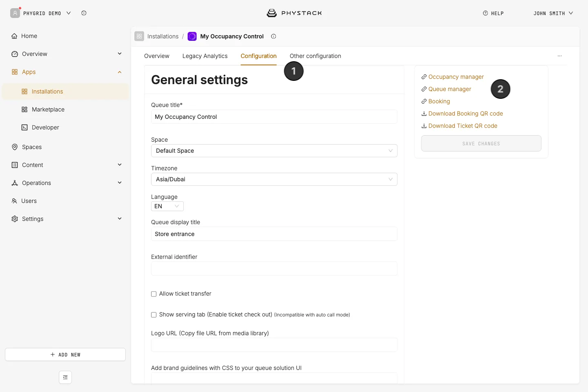Click the info icon next to Phygrid Demo
The width and height of the screenshot is (588, 392).
84,13
